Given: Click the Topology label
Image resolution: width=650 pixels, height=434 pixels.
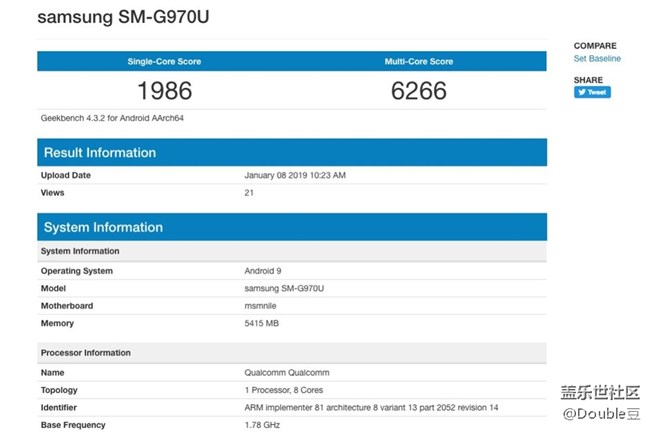Looking at the screenshot, I should pyautogui.click(x=59, y=390).
